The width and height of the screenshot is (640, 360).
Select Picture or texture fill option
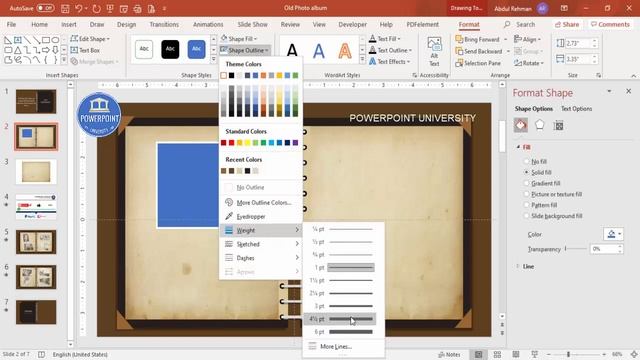tap(527, 194)
